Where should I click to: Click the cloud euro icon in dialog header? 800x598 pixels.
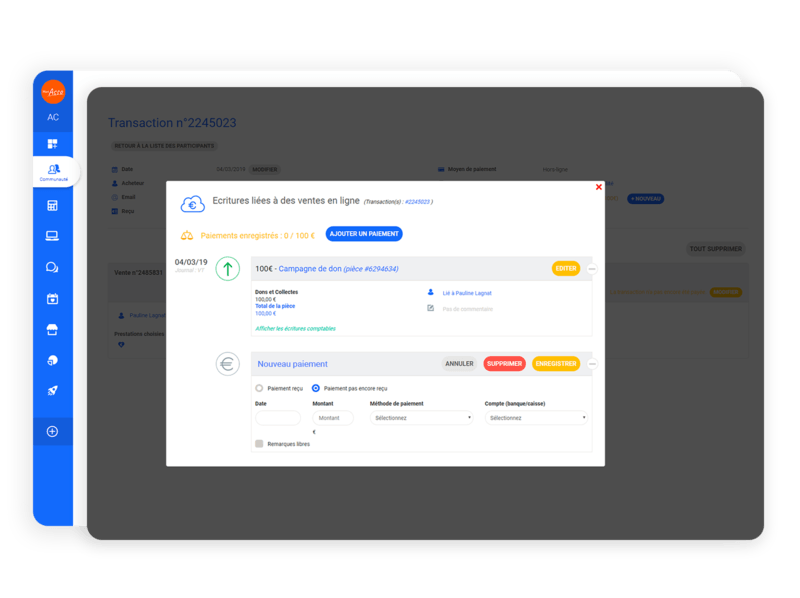[x=193, y=204]
